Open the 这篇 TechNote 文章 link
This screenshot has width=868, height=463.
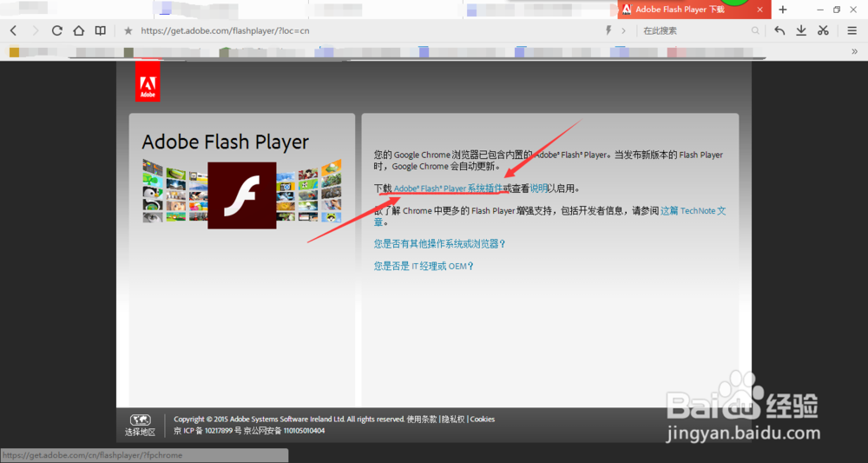693,210
